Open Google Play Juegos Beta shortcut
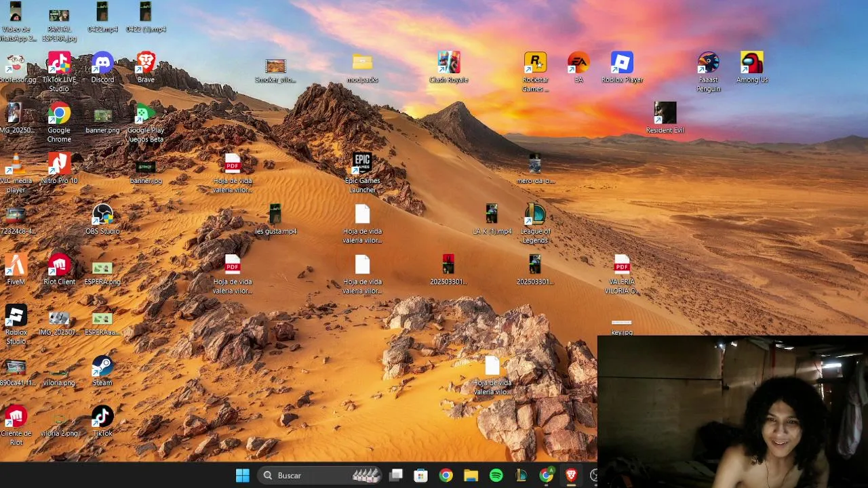868x488 pixels. (x=146, y=122)
